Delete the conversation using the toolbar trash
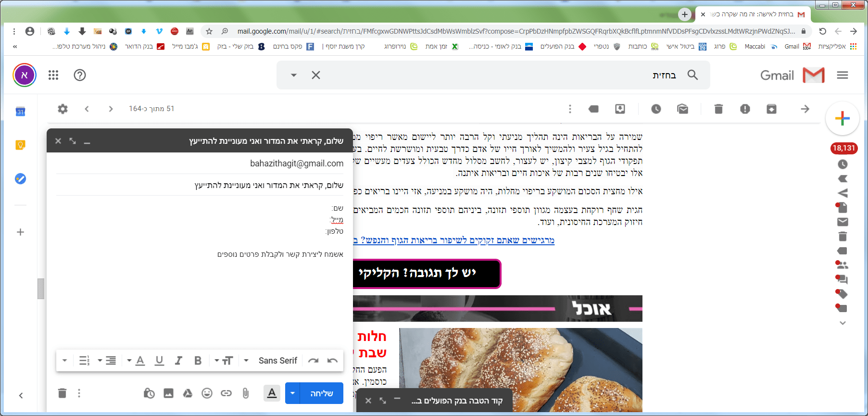This screenshot has width=868, height=416. pyautogui.click(x=718, y=109)
